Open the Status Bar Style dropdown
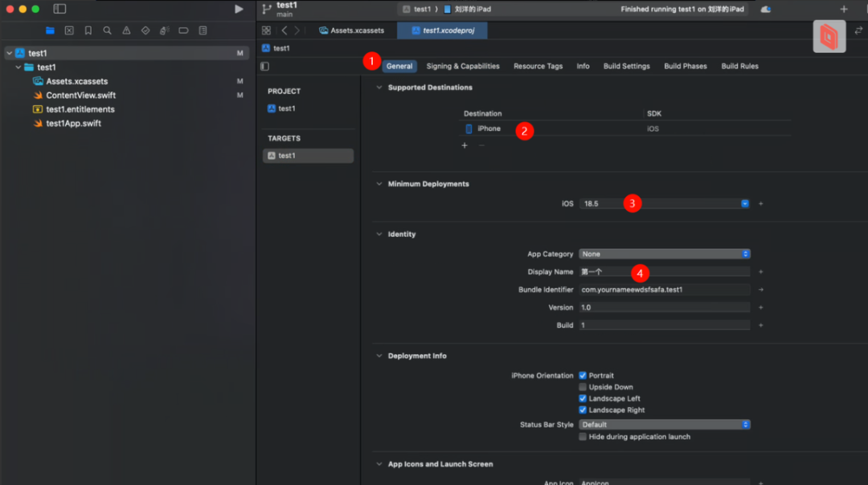 pyautogui.click(x=665, y=425)
